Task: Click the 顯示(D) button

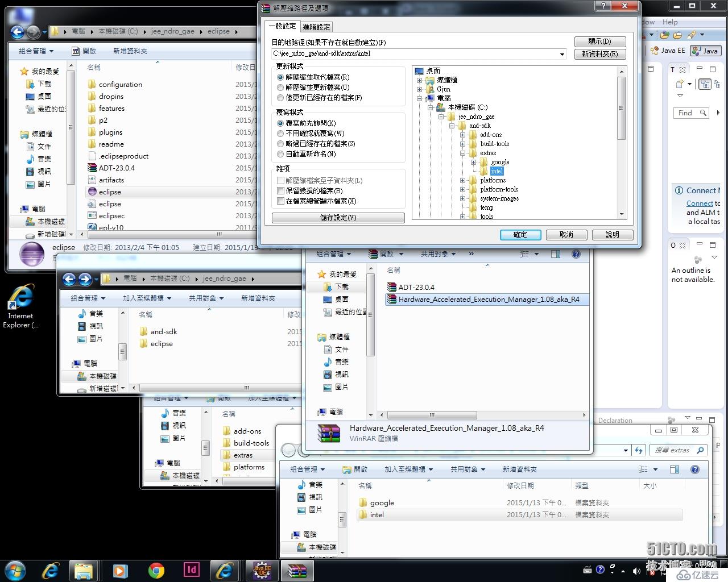Action: tap(600, 41)
